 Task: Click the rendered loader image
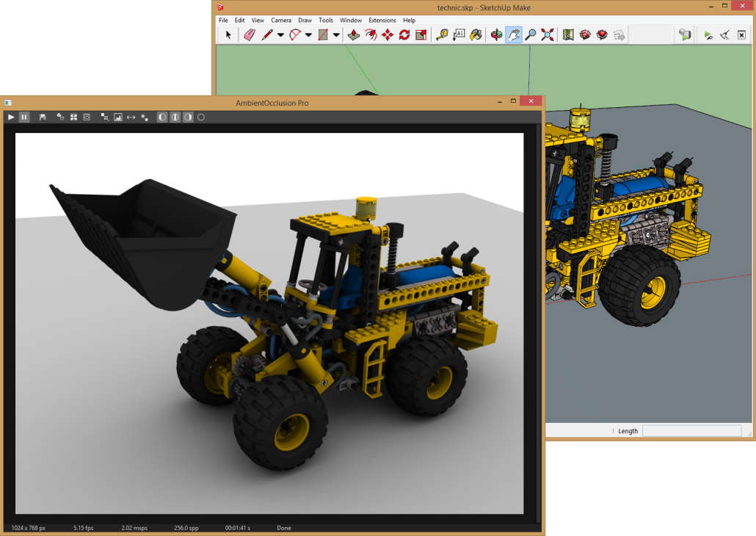pyautogui.click(x=269, y=323)
